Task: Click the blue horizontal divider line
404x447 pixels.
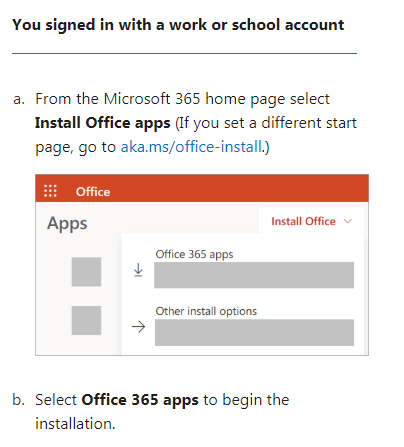Action: 184,53
